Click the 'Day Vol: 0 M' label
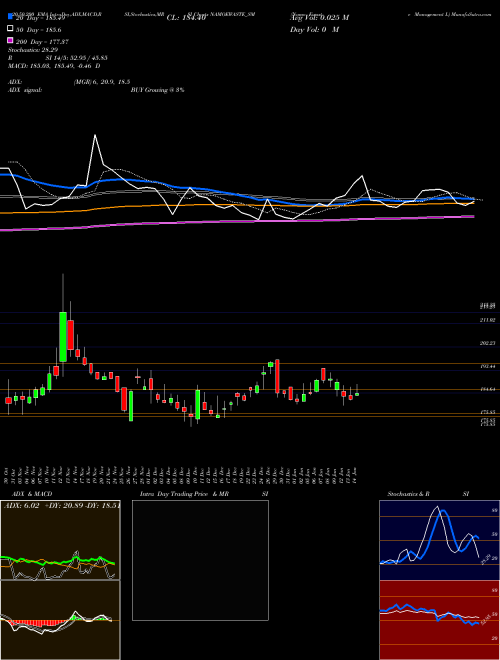 (314, 29)
